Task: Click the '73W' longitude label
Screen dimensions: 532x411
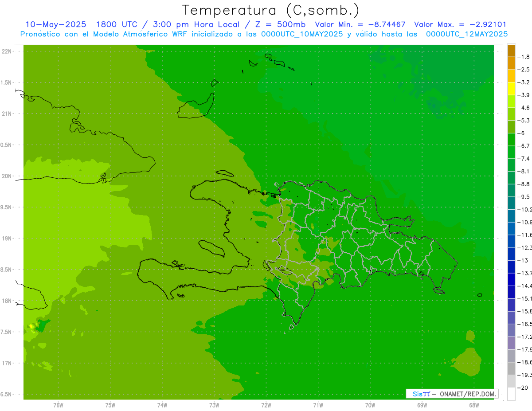Action: [x=214, y=405]
